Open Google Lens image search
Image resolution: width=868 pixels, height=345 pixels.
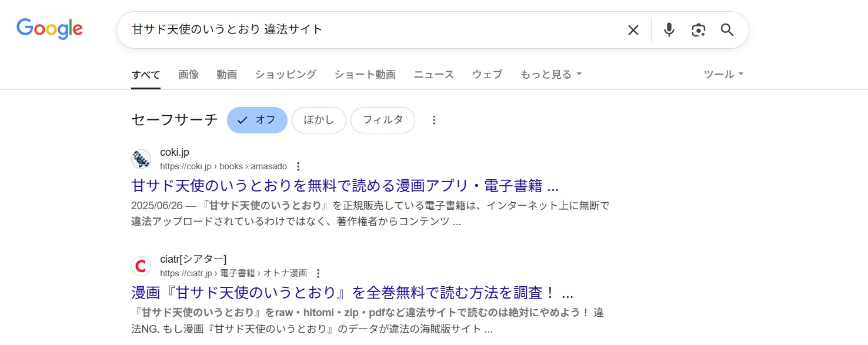point(698,29)
